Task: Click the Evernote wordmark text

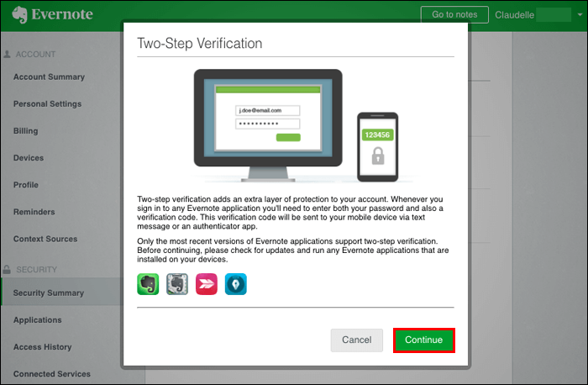Action: click(62, 14)
